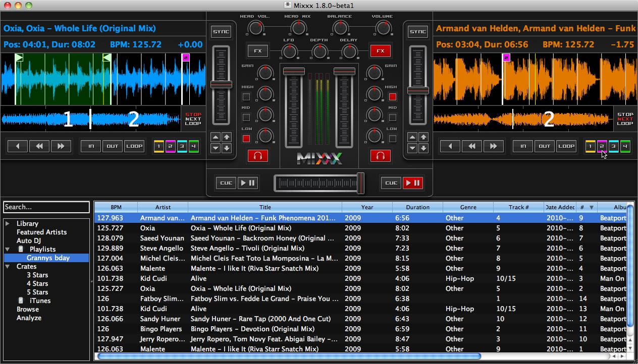Viewport: 638px width, 364px height.
Task: Click left deck pitch slider handle
Action: [x=221, y=84]
